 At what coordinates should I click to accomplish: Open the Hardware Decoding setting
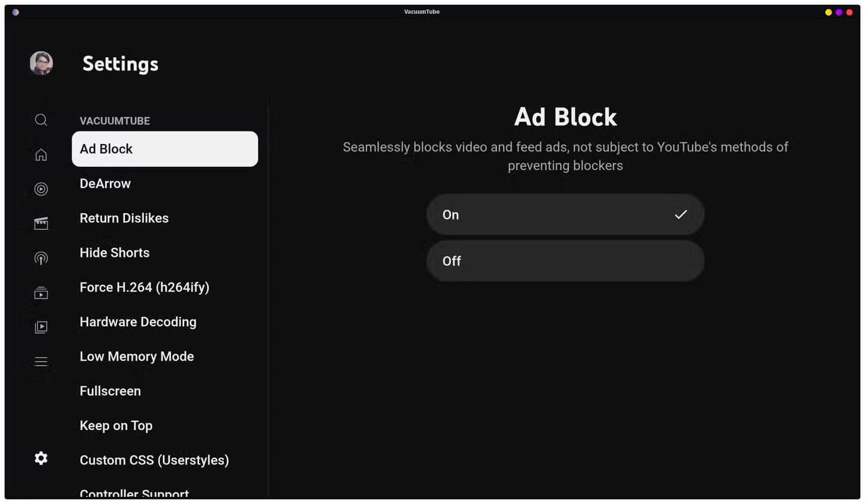point(138,321)
